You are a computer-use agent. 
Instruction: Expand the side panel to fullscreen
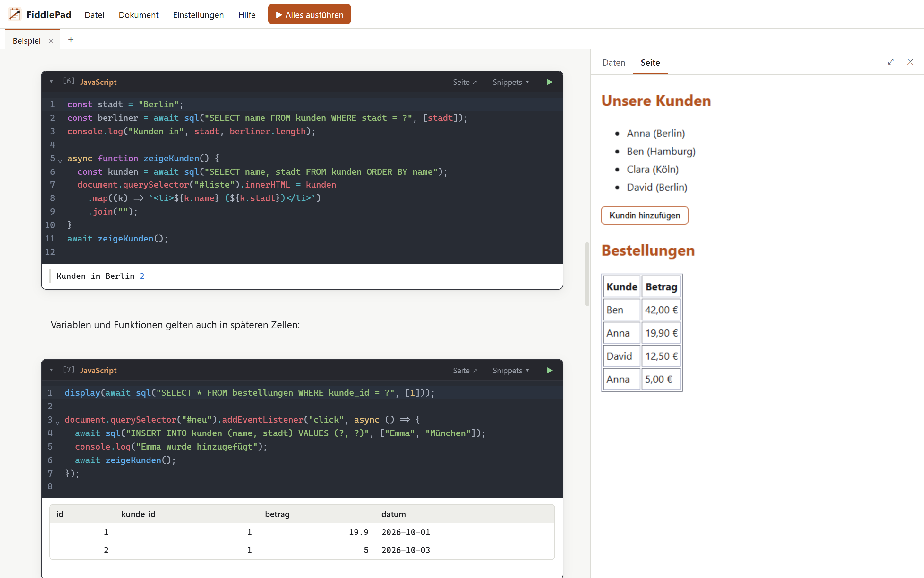tap(891, 62)
